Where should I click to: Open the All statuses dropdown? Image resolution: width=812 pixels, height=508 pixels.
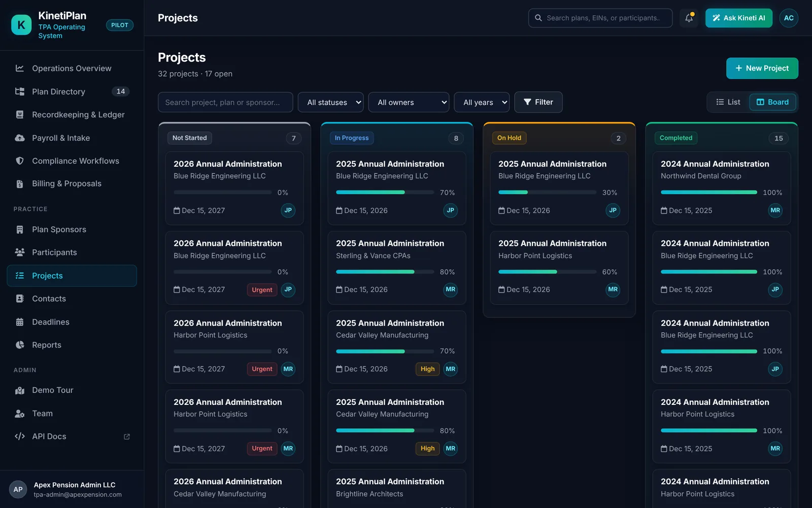coord(330,102)
